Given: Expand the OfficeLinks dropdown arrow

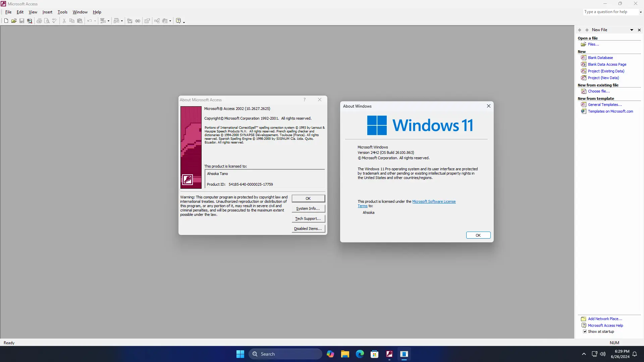Looking at the screenshot, I should (x=108, y=21).
